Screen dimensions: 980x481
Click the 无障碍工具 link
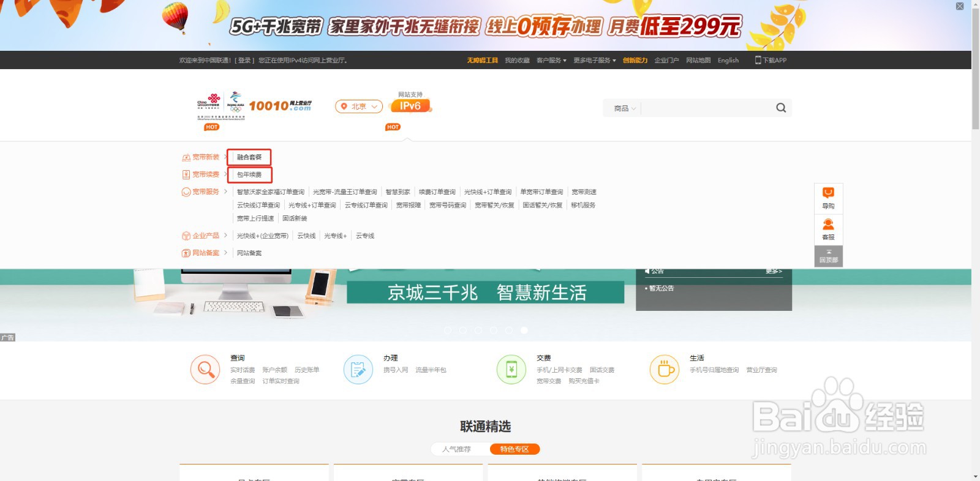click(483, 60)
